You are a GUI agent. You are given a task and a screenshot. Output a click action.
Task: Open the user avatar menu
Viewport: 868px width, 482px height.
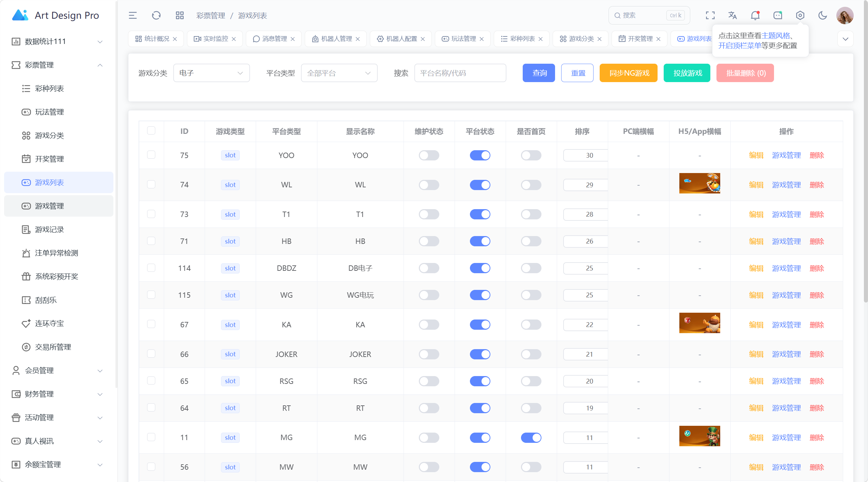pyautogui.click(x=845, y=15)
